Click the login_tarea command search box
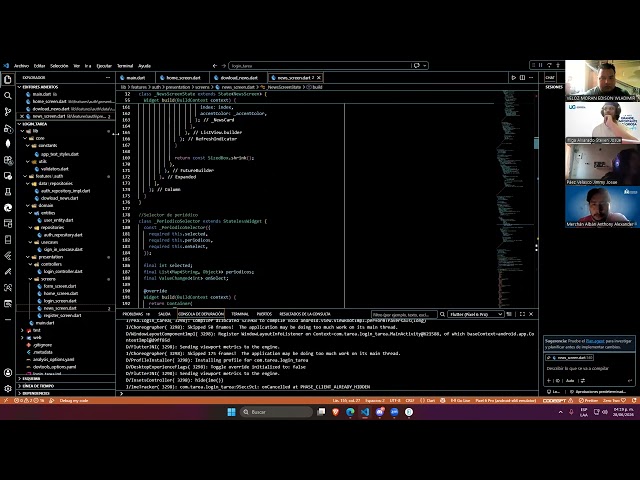The image size is (640, 480). point(320,66)
